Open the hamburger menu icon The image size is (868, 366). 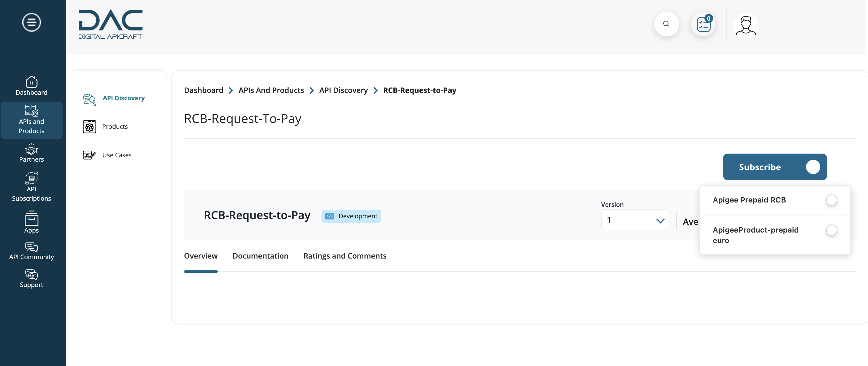pos(31,22)
